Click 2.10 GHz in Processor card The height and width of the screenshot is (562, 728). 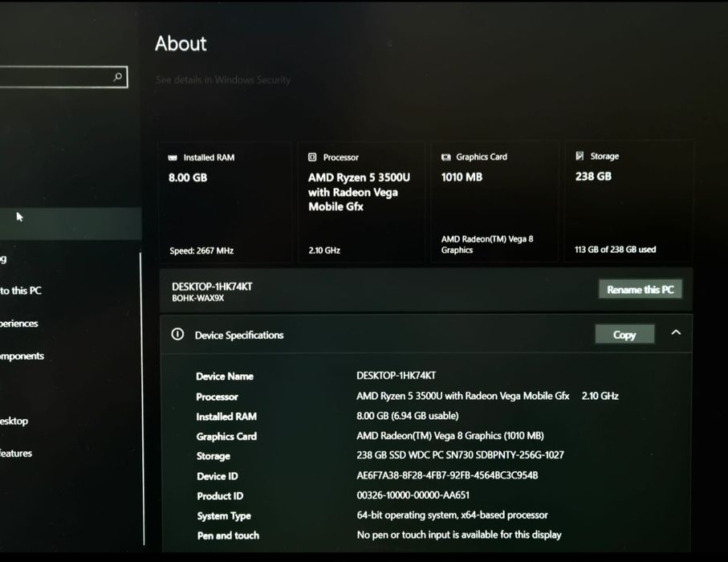[324, 250]
